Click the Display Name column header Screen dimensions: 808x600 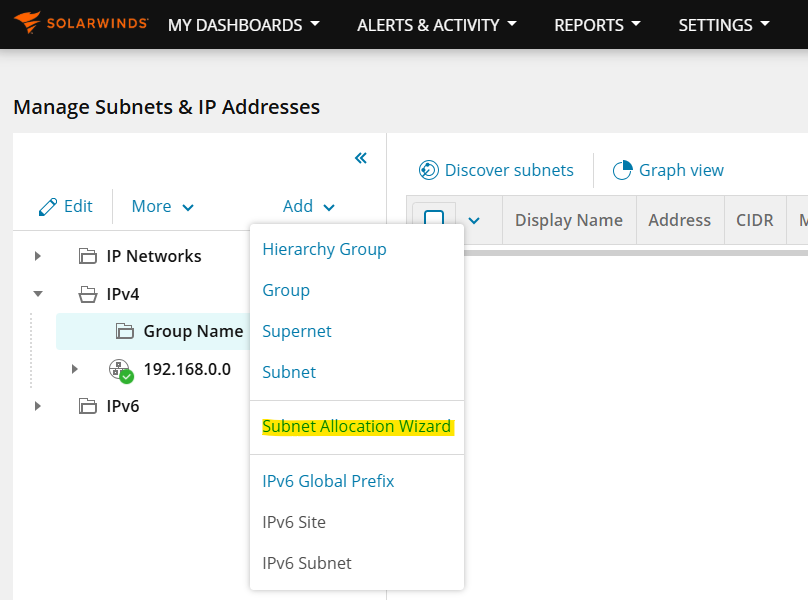(x=568, y=219)
